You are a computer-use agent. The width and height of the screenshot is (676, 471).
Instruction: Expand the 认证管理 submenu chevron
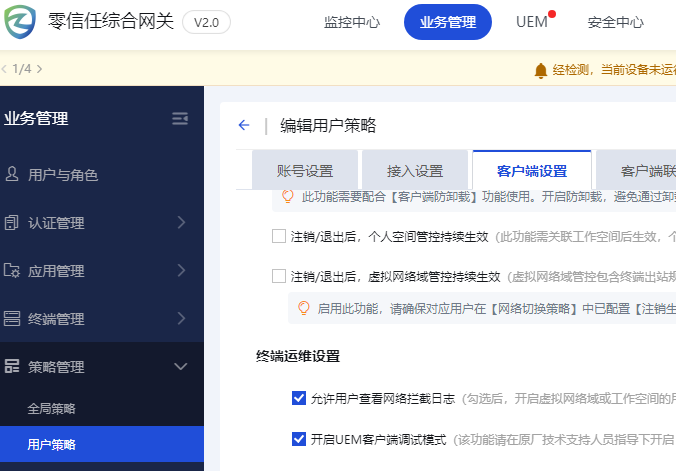tap(181, 223)
